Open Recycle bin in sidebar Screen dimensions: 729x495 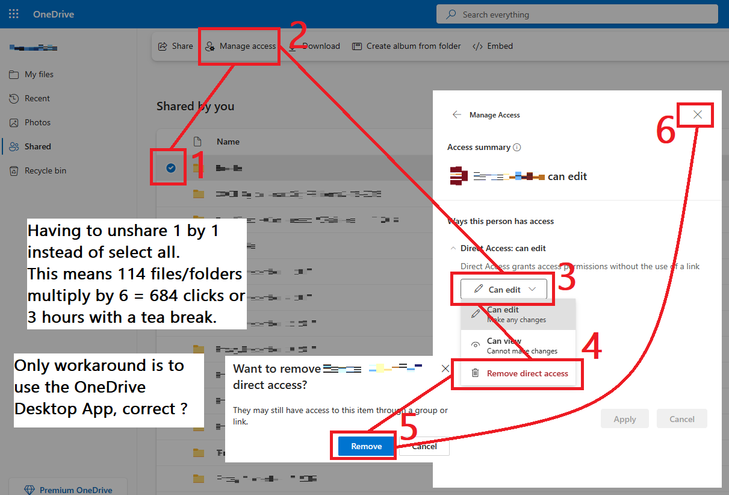pyautogui.click(x=38, y=171)
